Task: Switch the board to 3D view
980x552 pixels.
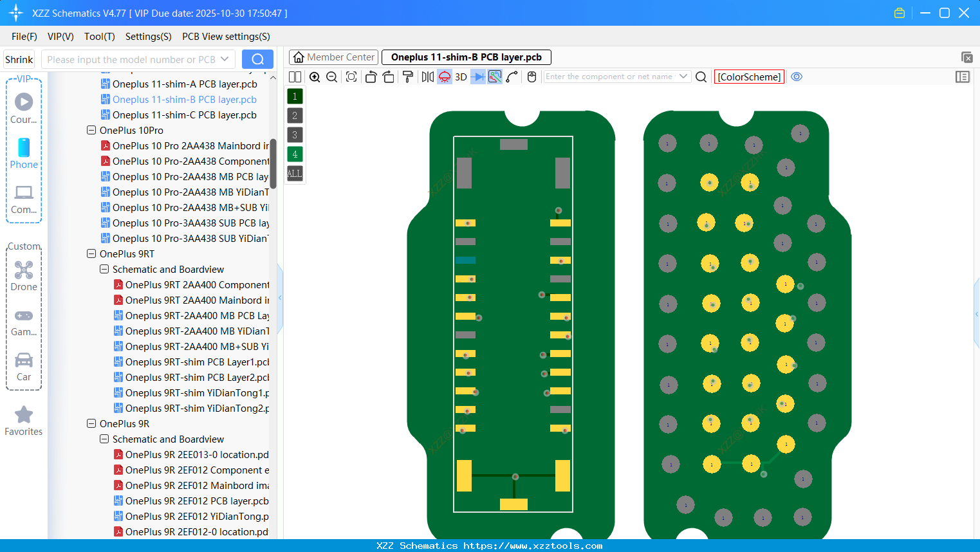Action: click(x=460, y=77)
